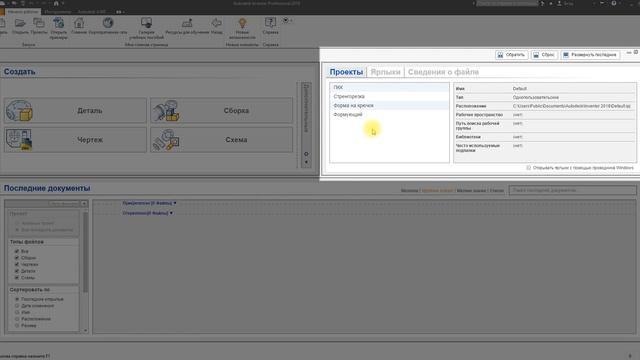Screen dimensions: 640x360
Task: Toggle open shortcuts with Windows Explorer checkbox
Action: click(x=529, y=168)
